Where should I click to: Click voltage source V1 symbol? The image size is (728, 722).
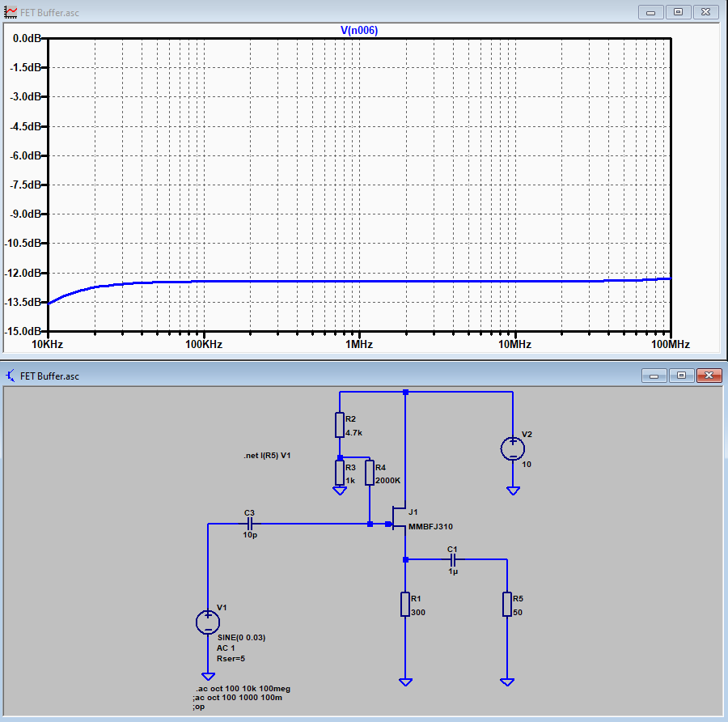coord(208,622)
